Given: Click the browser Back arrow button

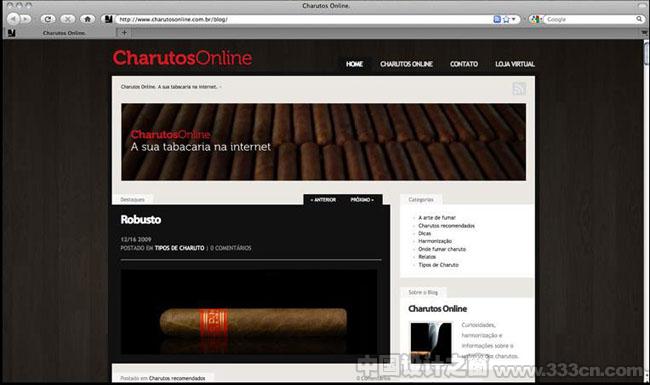Looking at the screenshot, I should point(13,19).
